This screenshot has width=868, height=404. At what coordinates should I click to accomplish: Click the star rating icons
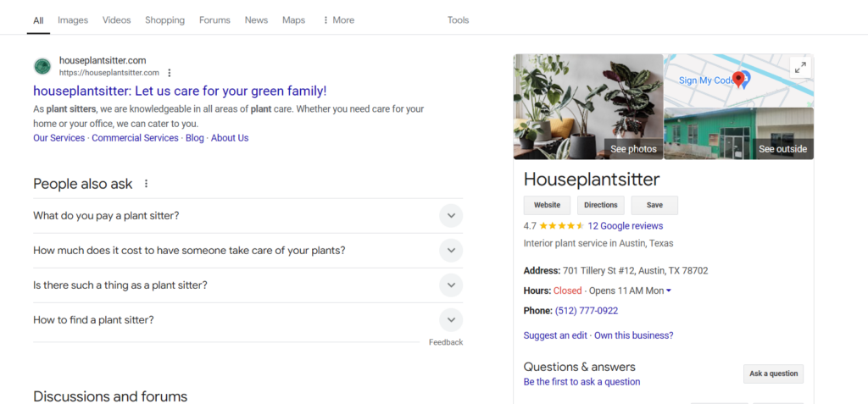coord(561,226)
